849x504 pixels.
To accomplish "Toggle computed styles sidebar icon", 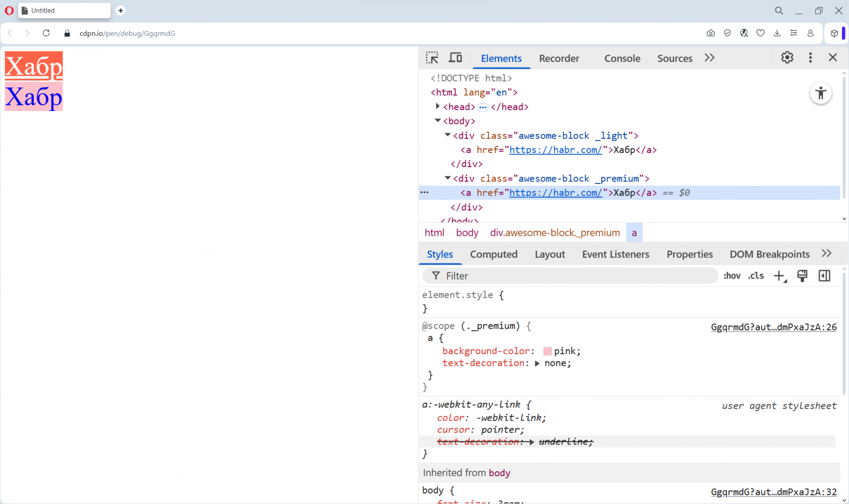I will 825,276.
